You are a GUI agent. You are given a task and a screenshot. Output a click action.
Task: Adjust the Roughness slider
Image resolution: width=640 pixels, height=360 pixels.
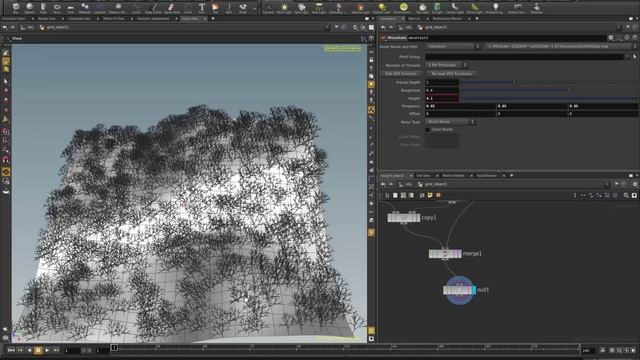coord(549,90)
